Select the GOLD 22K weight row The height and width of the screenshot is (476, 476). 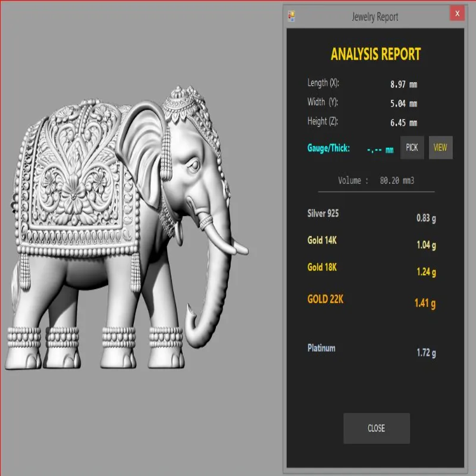tap(371, 301)
